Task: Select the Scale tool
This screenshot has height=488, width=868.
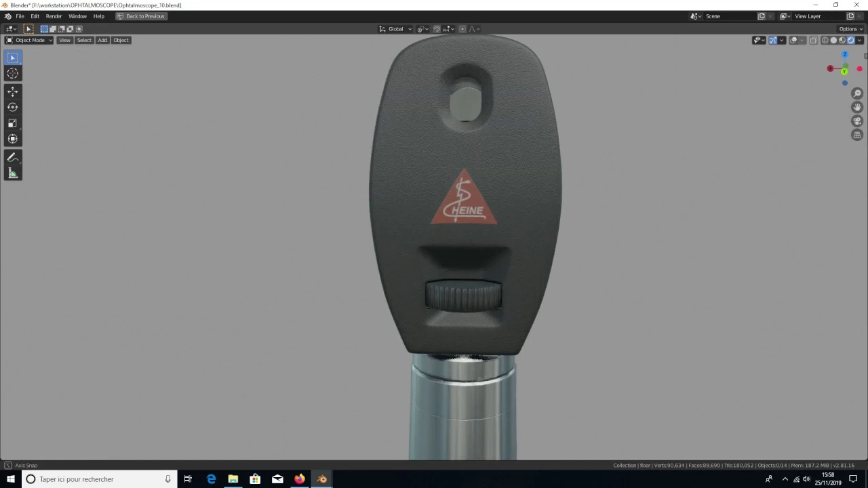Action: (x=12, y=123)
